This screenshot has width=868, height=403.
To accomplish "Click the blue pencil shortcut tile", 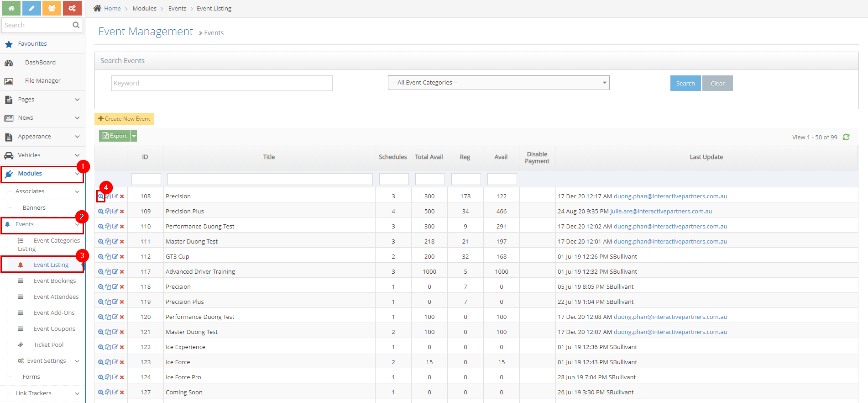I will (31, 8).
